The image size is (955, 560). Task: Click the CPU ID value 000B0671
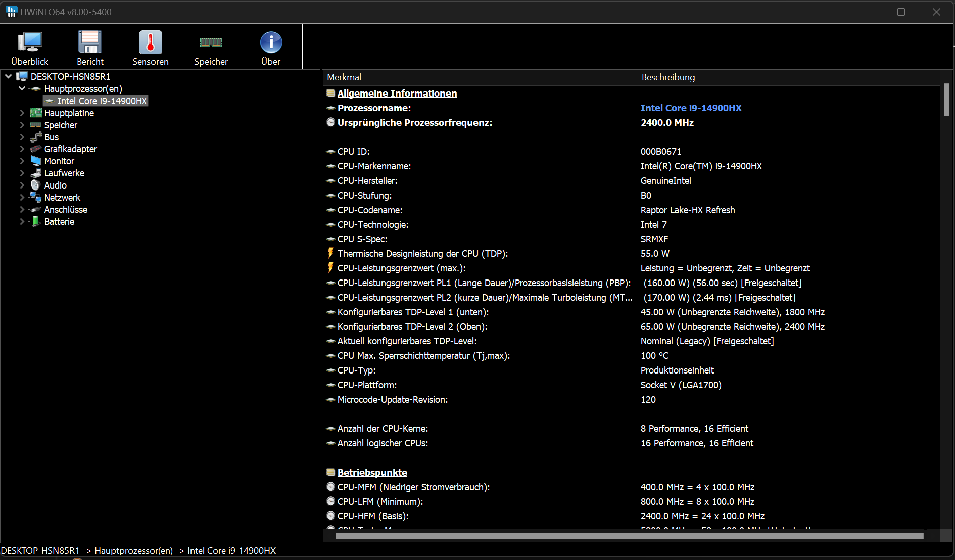661,151
